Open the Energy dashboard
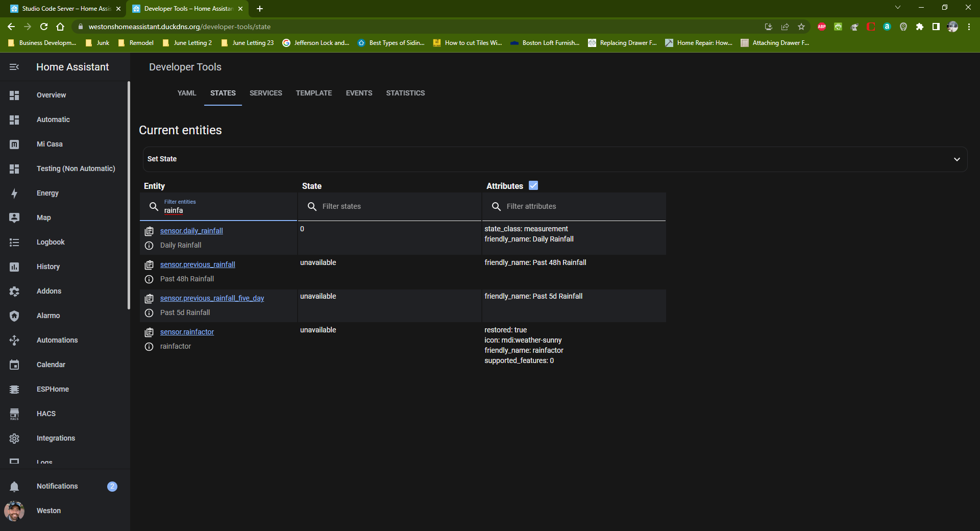The image size is (980, 531). pos(47,193)
